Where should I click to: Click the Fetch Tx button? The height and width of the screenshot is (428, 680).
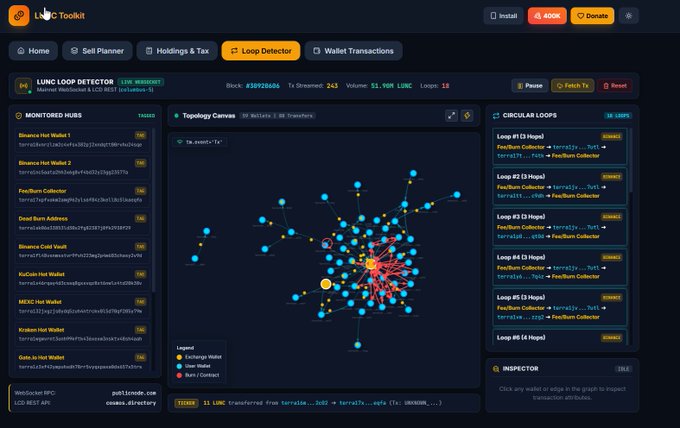(572, 86)
